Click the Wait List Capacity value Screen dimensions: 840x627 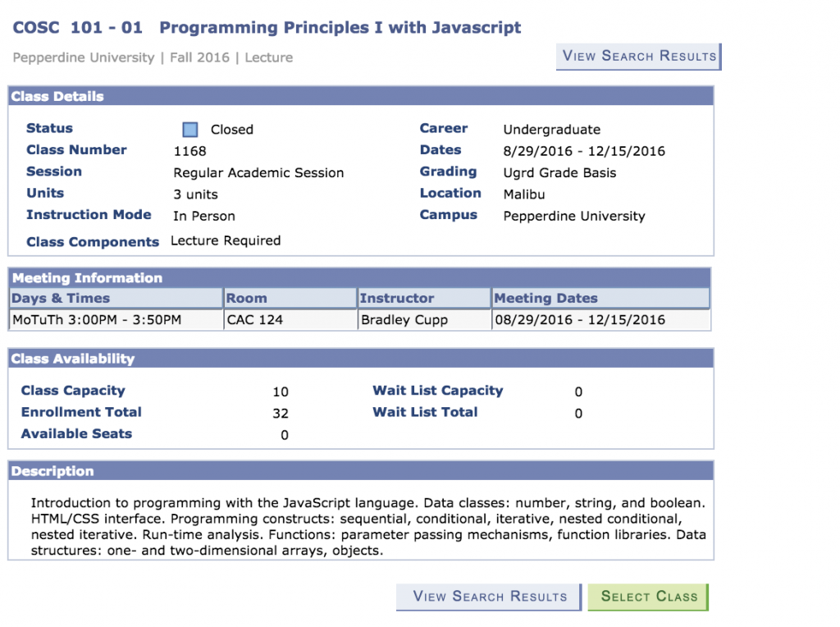coord(578,391)
